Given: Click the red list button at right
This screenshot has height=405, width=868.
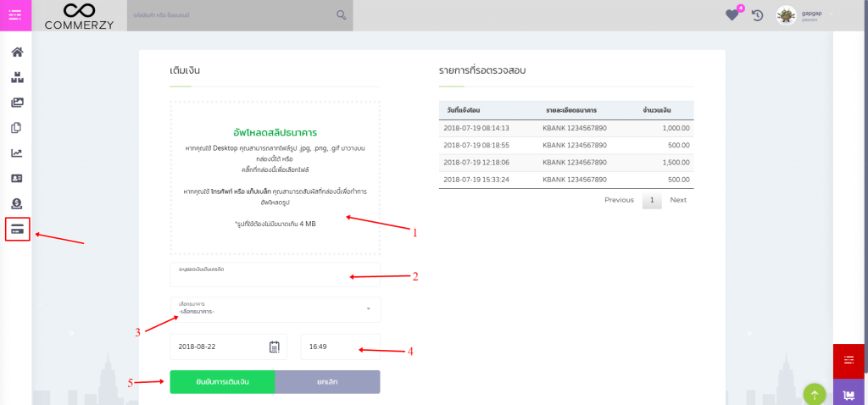Looking at the screenshot, I should click(x=850, y=360).
